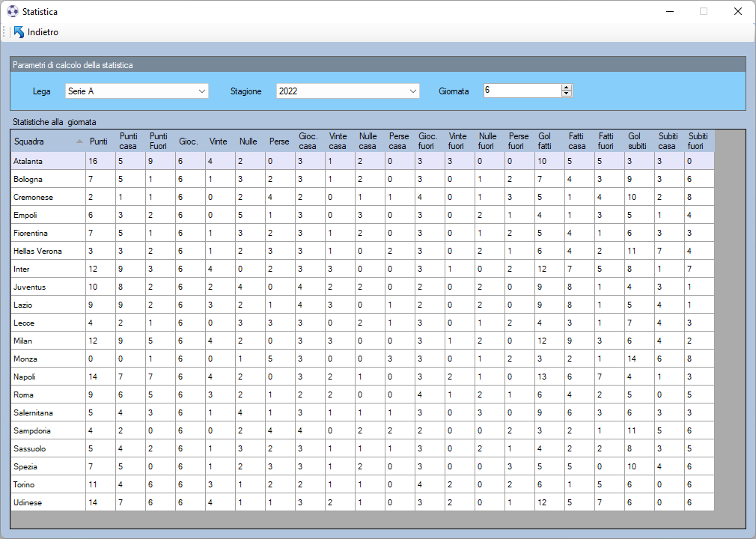This screenshot has width=756, height=539.
Task: Select the Udinese team row
Action: point(362,502)
